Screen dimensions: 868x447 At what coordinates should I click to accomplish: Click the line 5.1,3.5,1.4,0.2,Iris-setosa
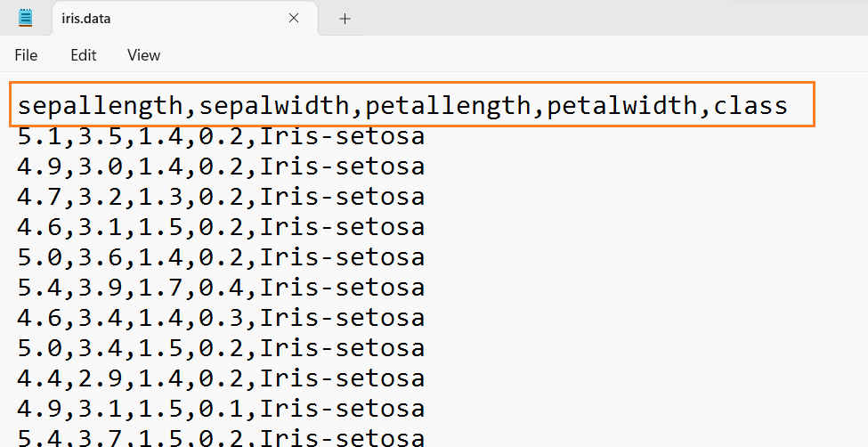coord(221,136)
